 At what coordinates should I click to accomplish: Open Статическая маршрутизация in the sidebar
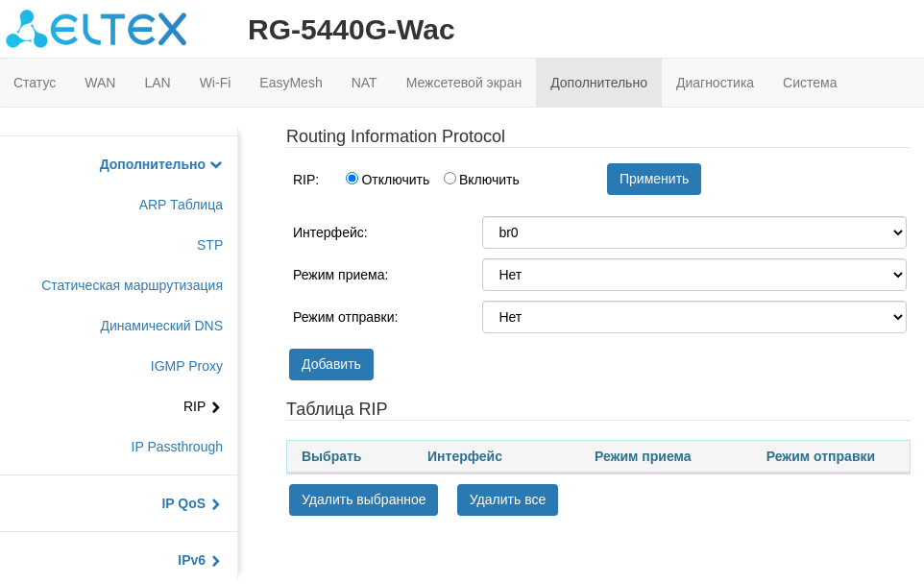[x=132, y=285]
